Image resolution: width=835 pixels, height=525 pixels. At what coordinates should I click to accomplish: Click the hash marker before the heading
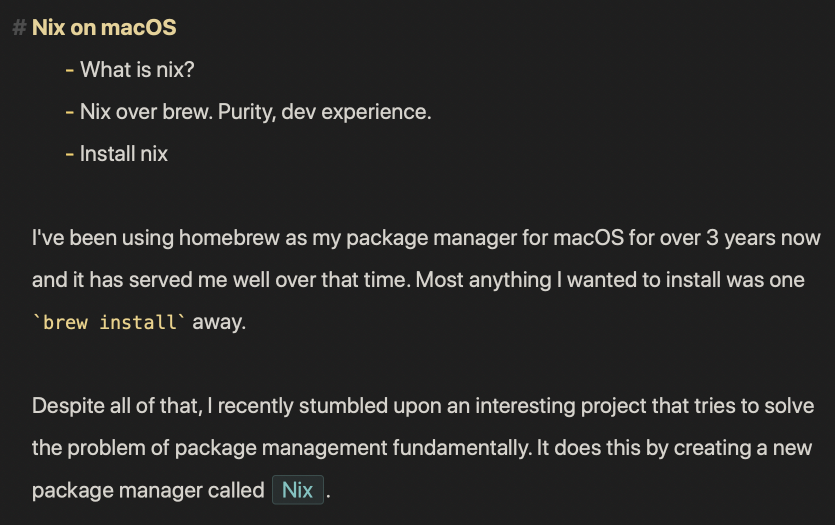(19, 28)
